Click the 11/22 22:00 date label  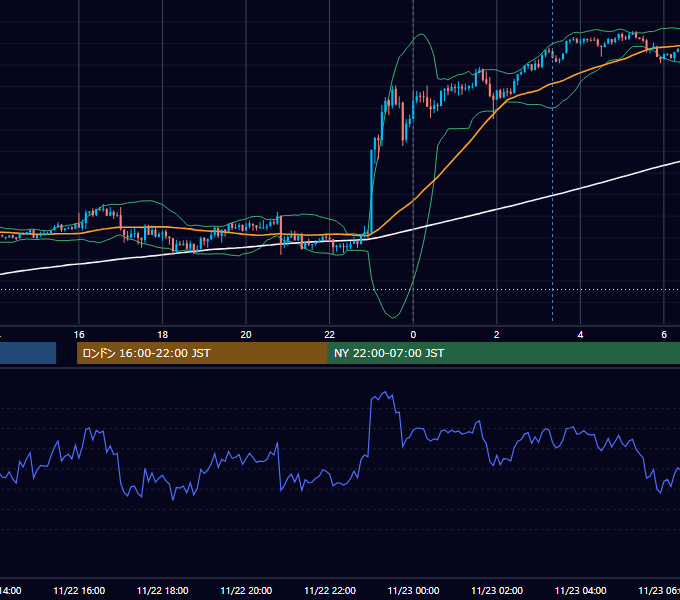pyautogui.click(x=330, y=590)
